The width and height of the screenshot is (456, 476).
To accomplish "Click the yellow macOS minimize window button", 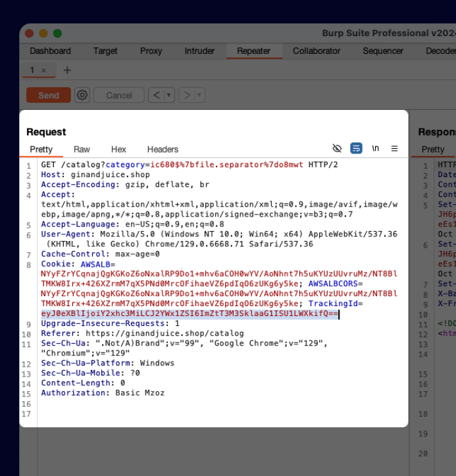I will 43,33.
